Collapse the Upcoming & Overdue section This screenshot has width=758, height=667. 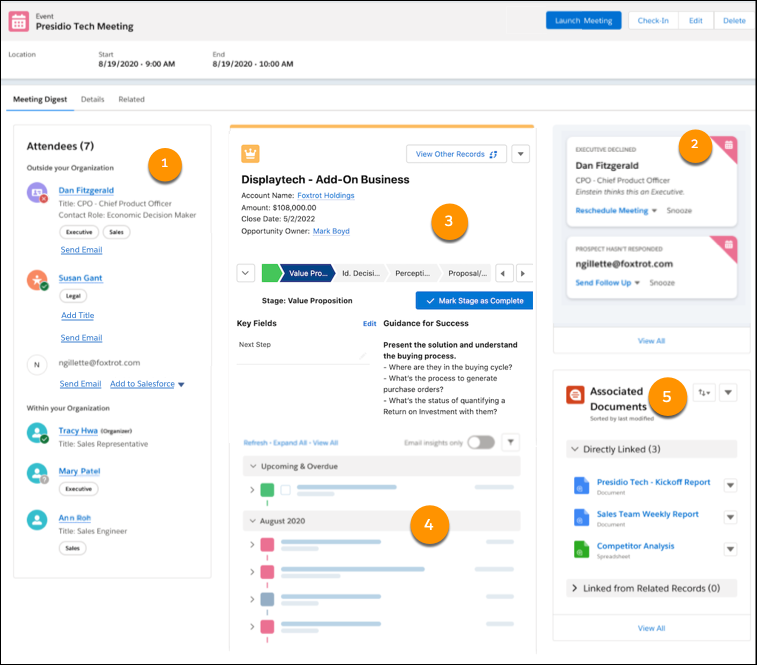pos(253,466)
